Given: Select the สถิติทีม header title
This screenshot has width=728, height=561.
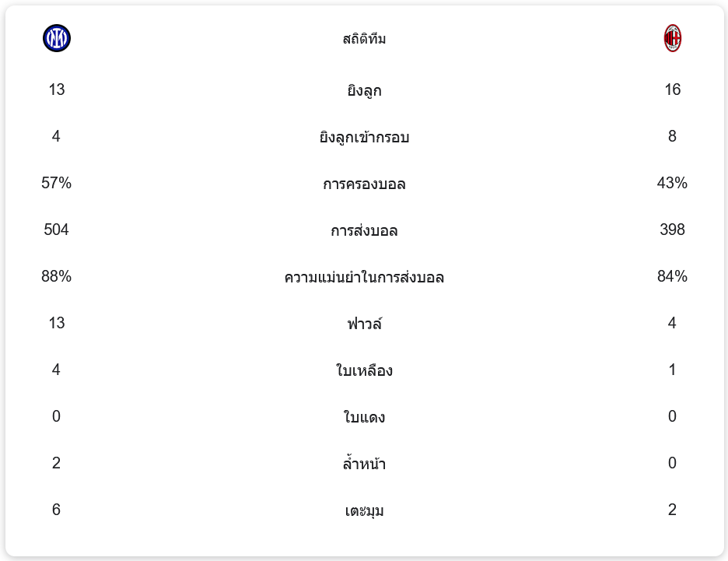Looking at the screenshot, I should coord(364,39).
